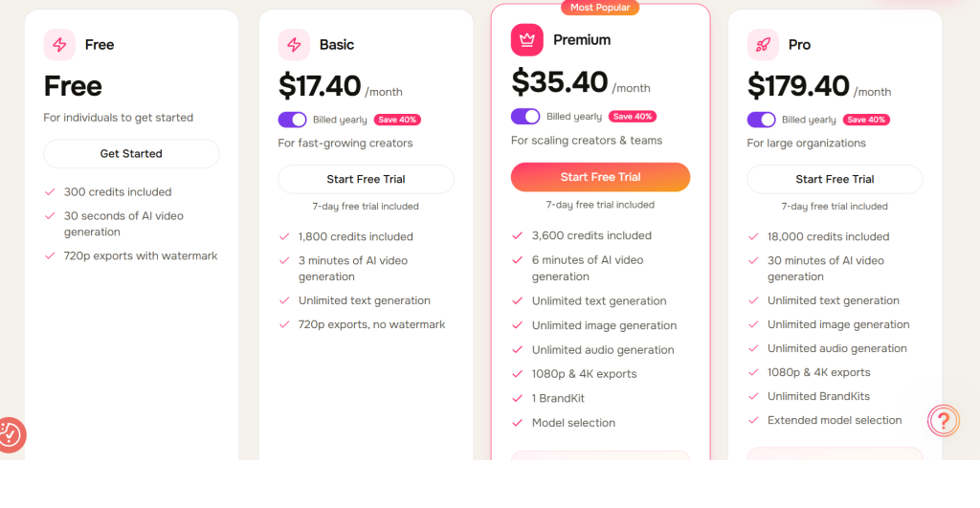
Task: Click the checkmark beside Model selection
Action: point(518,423)
